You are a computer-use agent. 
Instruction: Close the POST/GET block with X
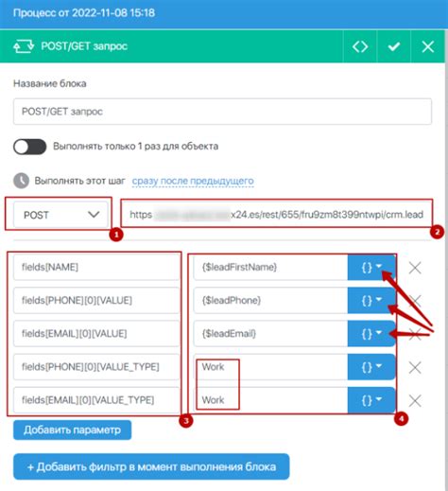coord(427,46)
